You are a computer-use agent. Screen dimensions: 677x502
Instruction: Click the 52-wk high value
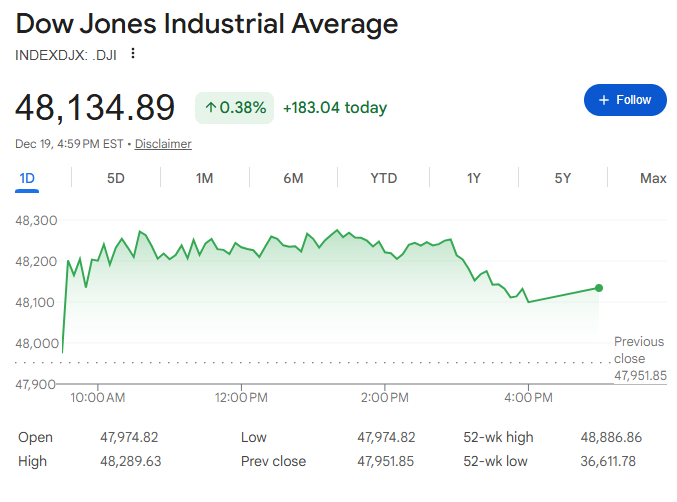(x=611, y=437)
